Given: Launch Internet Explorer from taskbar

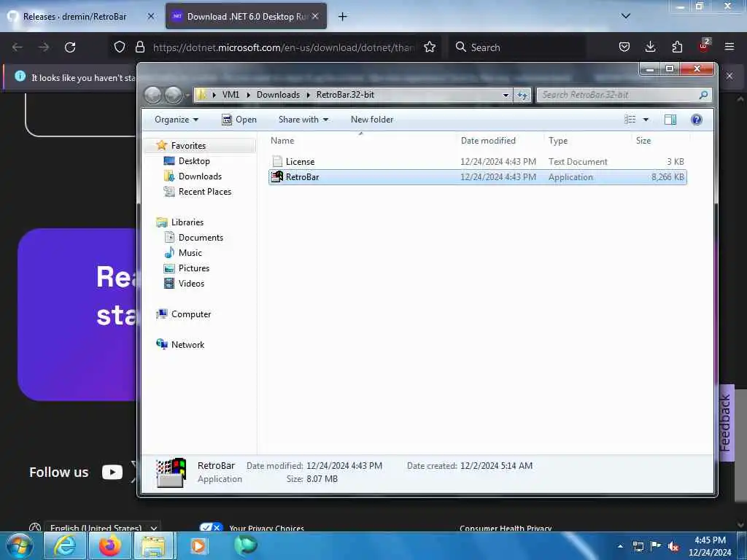Looking at the screenshot, I should [65, 545].
